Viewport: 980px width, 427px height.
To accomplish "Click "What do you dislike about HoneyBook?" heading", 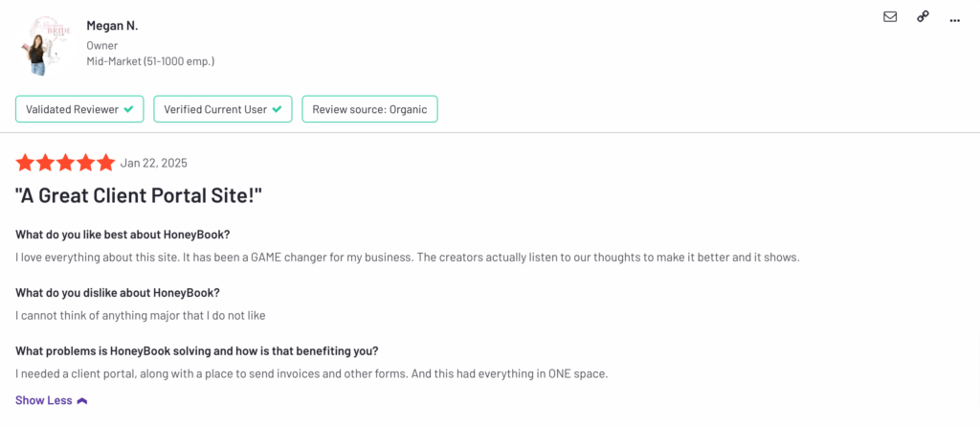I will coord(118,293).
